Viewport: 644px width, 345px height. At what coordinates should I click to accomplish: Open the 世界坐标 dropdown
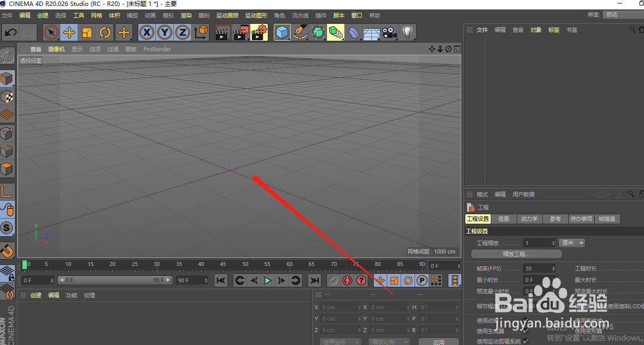tap(340, 342)
